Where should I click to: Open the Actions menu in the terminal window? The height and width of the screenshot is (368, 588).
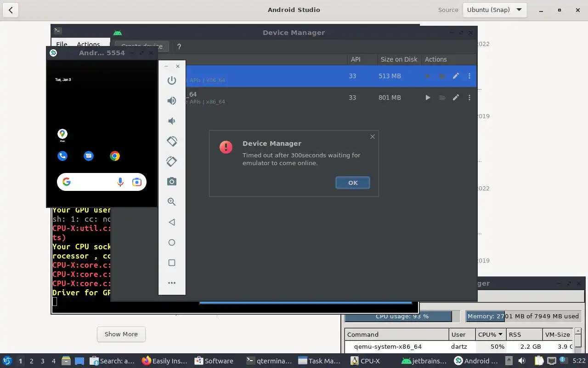[x=88, y=45]
